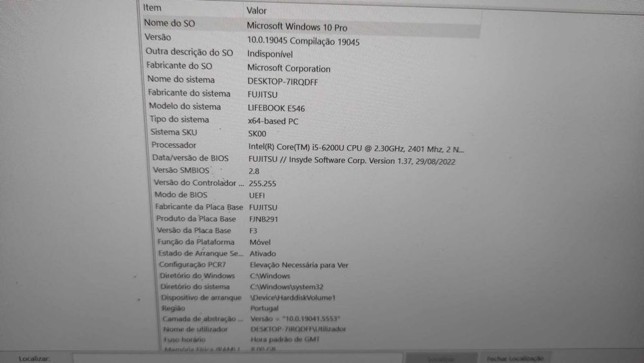
Task: Click Insyde Software Corp. BIOS value
Action: 352,161
